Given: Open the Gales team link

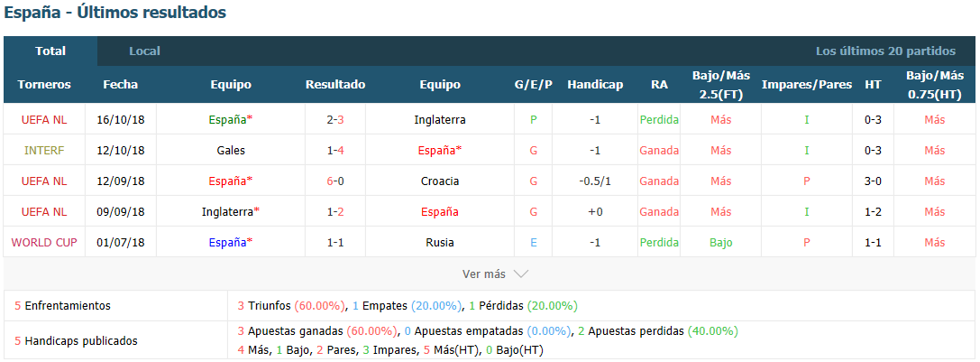Looking at the screenshot, I should [x=231, y=151].
